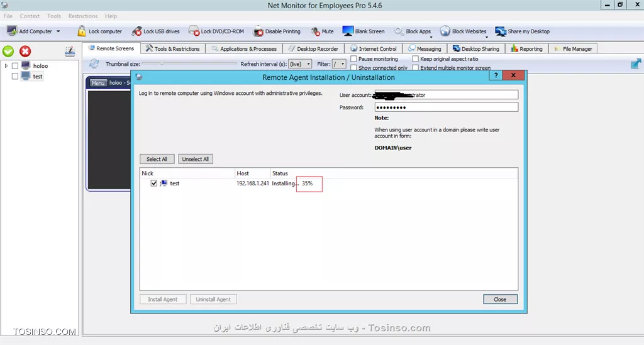Click the Close button in dialog
644x345 pixels.
pos(500,300)
